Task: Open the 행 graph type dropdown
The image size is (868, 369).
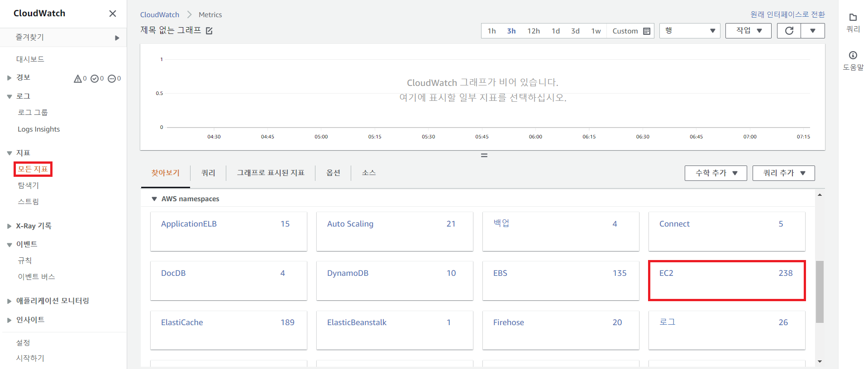Action: coord(690,31)
